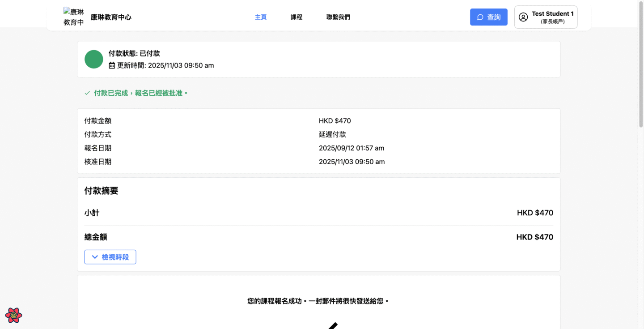Click the 付款已完成 approval message text
Viewport: 644px width, 329px height.
click(141, 93)
